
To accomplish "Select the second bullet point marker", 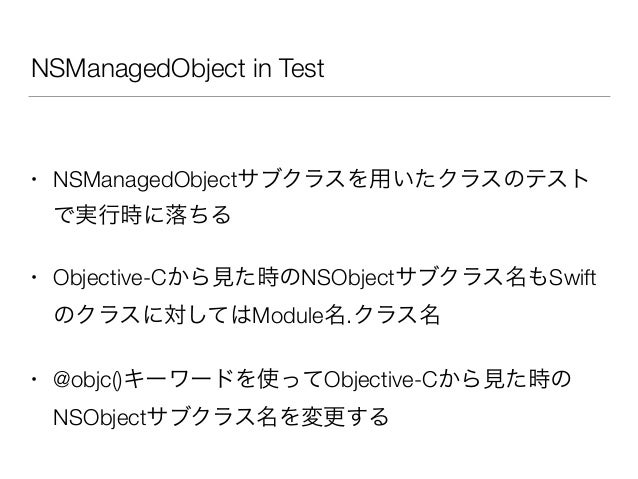I will tap(34, 278).
